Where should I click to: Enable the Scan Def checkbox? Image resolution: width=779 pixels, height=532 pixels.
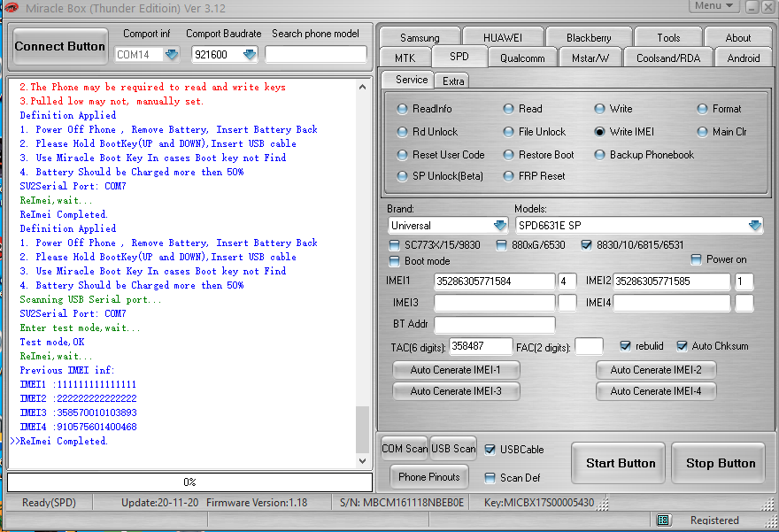point(490,478)
